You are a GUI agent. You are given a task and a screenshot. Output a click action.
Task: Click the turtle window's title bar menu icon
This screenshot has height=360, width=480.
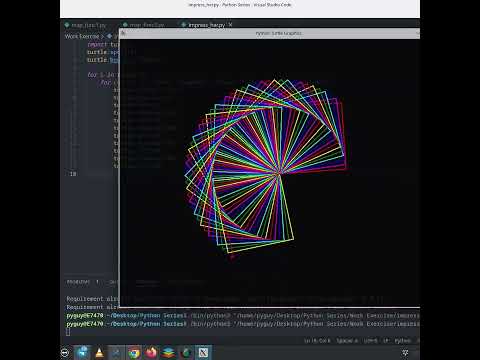(x=123, y=33)
